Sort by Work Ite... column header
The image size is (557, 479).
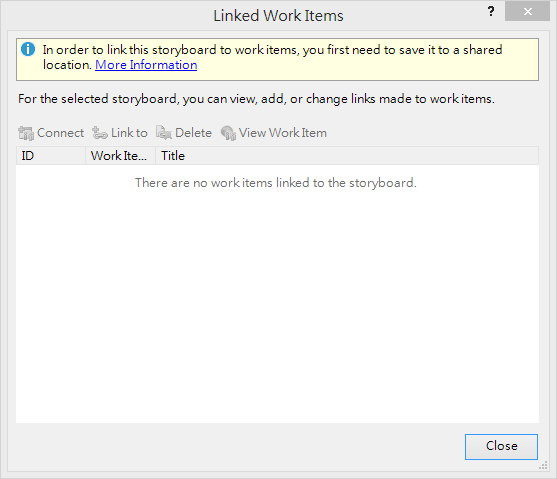tap(120, 156)
